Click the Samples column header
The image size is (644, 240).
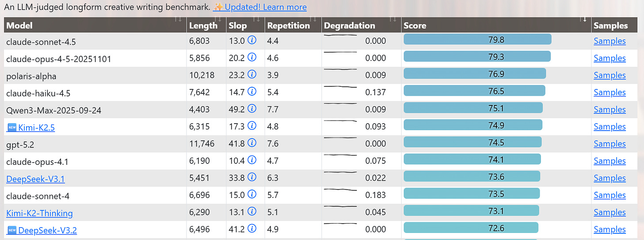[610, 25]
